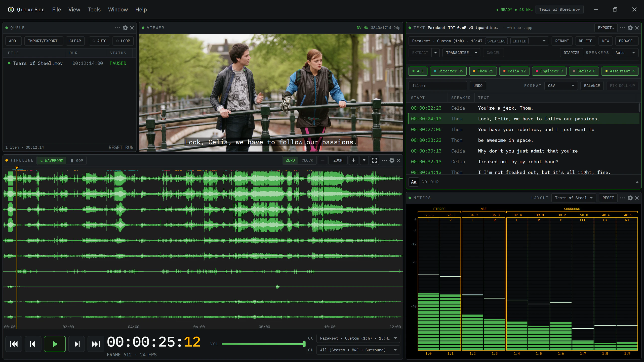Toggle Barley 6 speaker filter
Image resolution: width=644 pixels, height=362 pixels.
coord(584,71)
